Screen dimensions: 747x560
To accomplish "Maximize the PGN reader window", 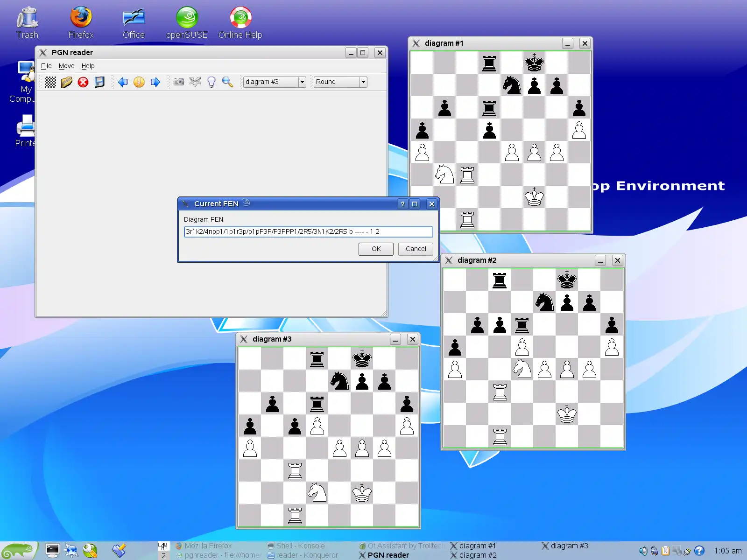I will (x=363, y=53).
